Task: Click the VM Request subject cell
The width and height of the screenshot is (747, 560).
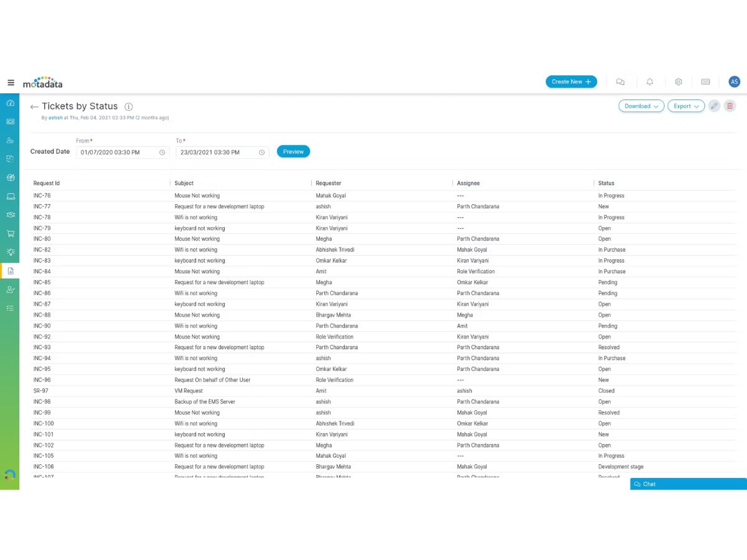Action: 189,391
